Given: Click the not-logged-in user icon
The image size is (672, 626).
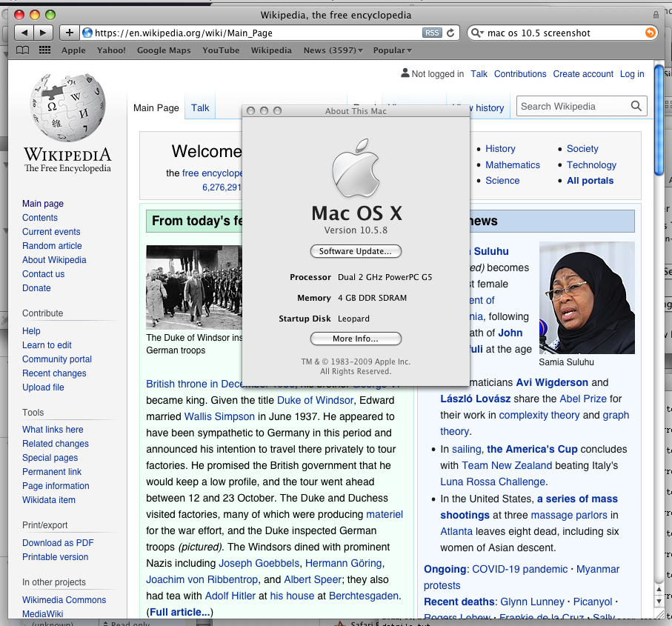Looking at the screenshot, I should pos(405,73).
